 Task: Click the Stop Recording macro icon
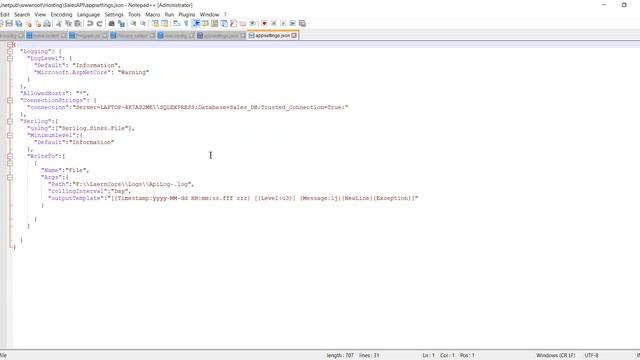[x=274, y=24]
